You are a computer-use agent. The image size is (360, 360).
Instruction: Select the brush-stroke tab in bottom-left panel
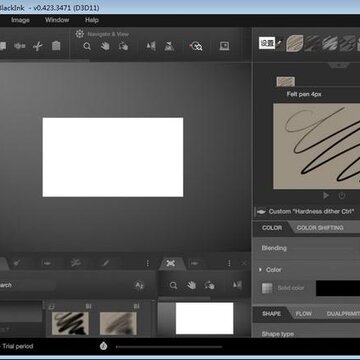pos(47,263)
